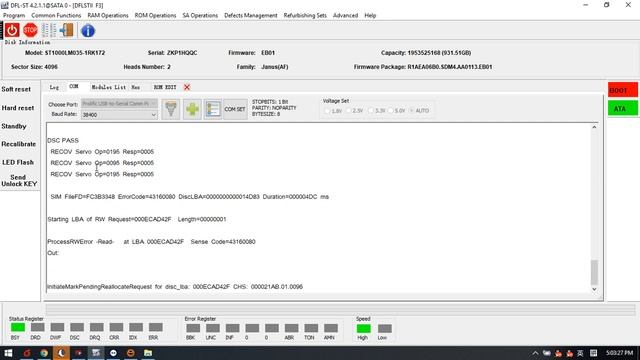Screen dimensions: 640x360
Task: Click the BBK error register indicator
Action: click(193, 328)
